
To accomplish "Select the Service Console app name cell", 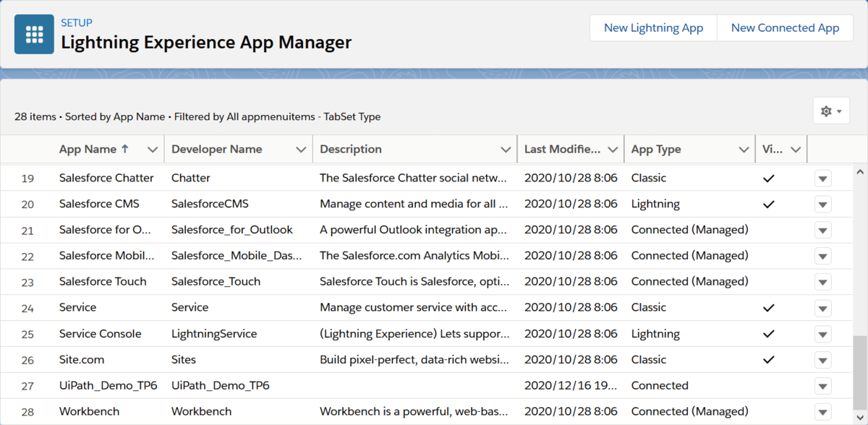I will click(x=100, y=334).
